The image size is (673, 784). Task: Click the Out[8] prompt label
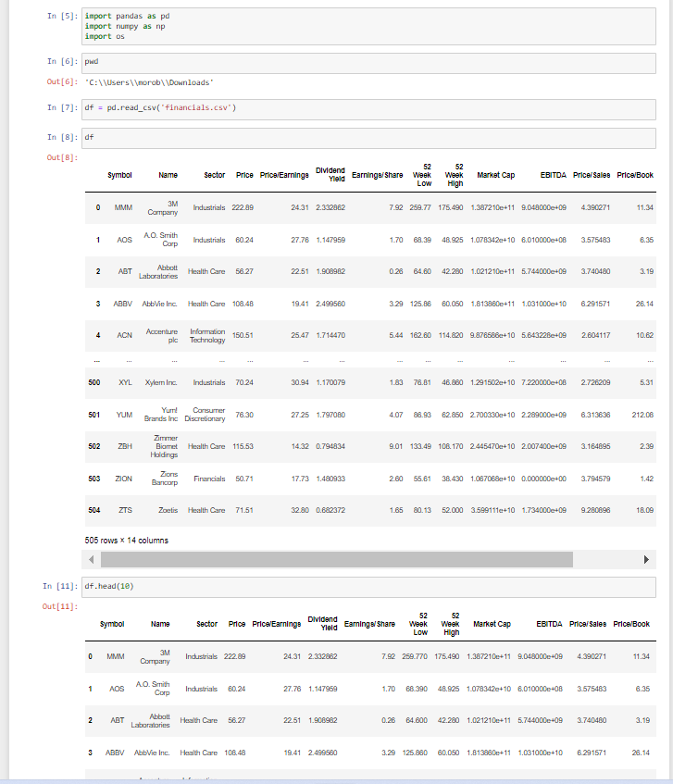[x=62, y=157]
